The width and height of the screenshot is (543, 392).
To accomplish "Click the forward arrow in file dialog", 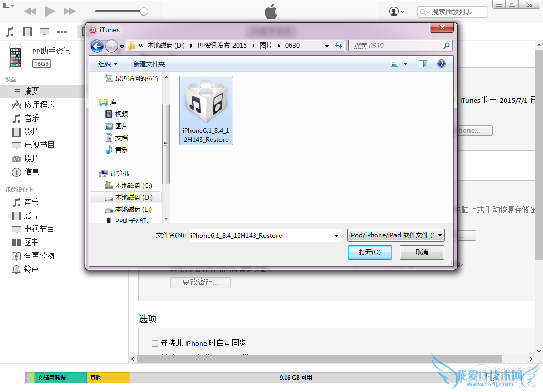I will point(111,46).
